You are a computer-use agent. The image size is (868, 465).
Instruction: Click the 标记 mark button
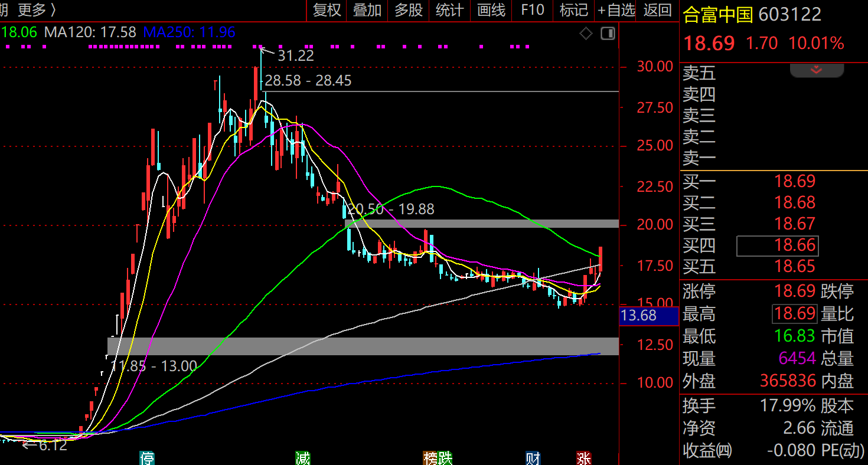[573, 10]
